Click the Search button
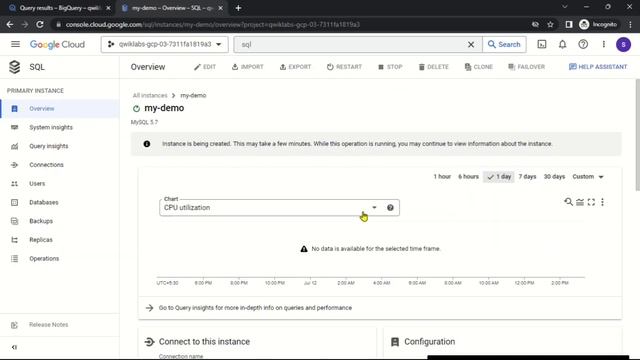 point(504,44)
